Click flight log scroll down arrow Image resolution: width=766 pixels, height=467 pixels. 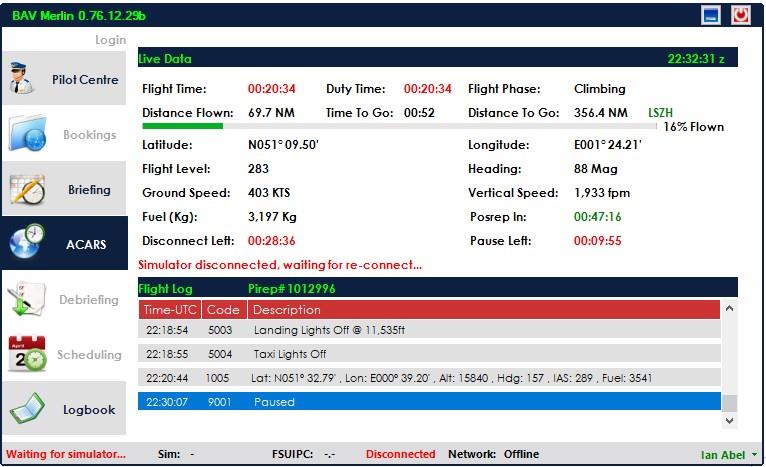729,421
